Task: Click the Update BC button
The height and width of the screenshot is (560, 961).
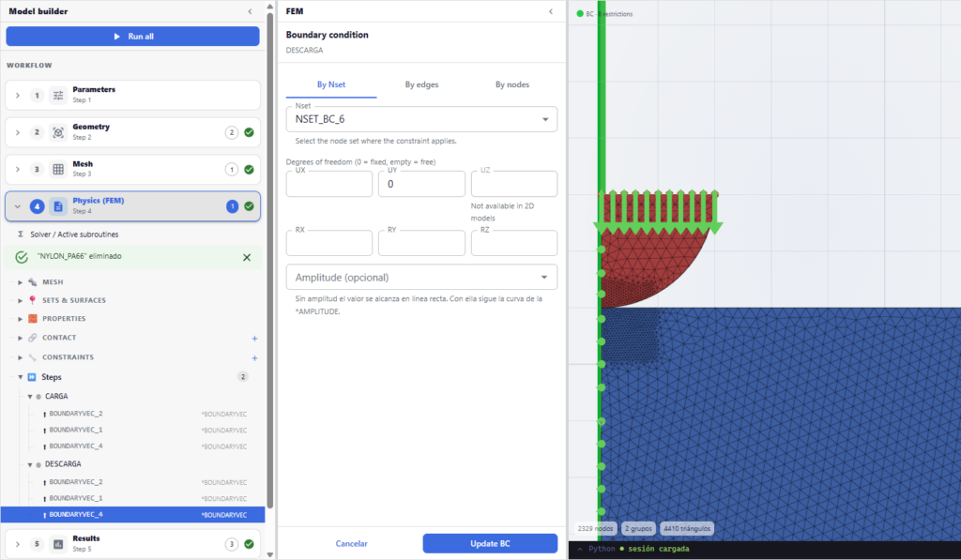Action: click(x=490, y=543)
